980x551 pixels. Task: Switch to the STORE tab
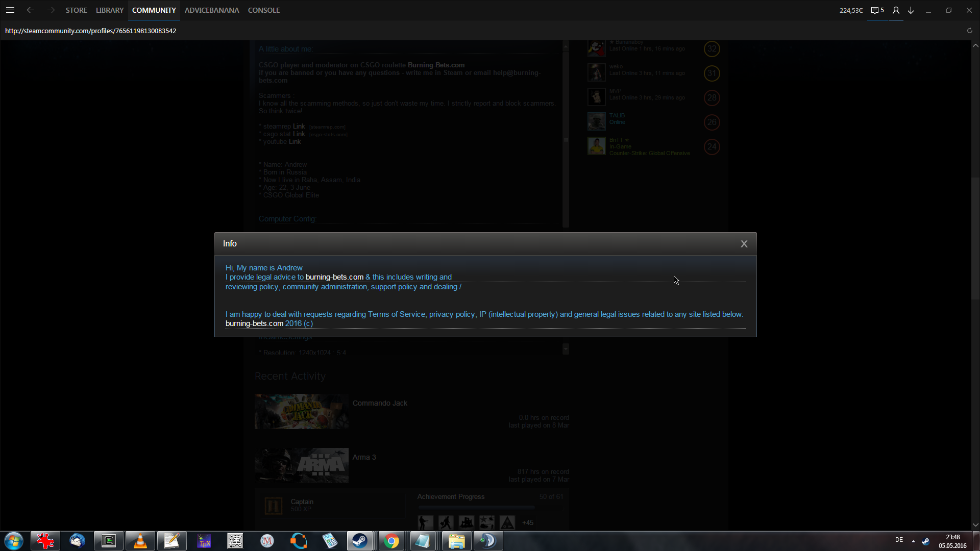pos(76,10)
